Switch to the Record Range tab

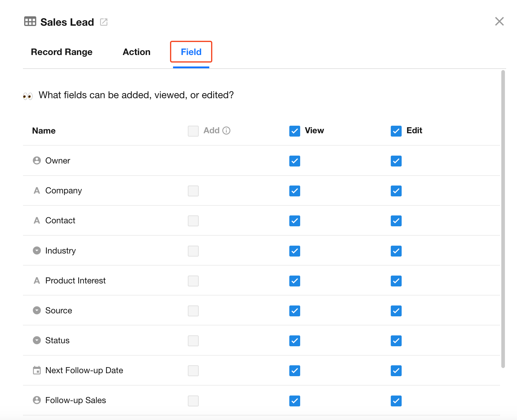(x=62, y=52)
